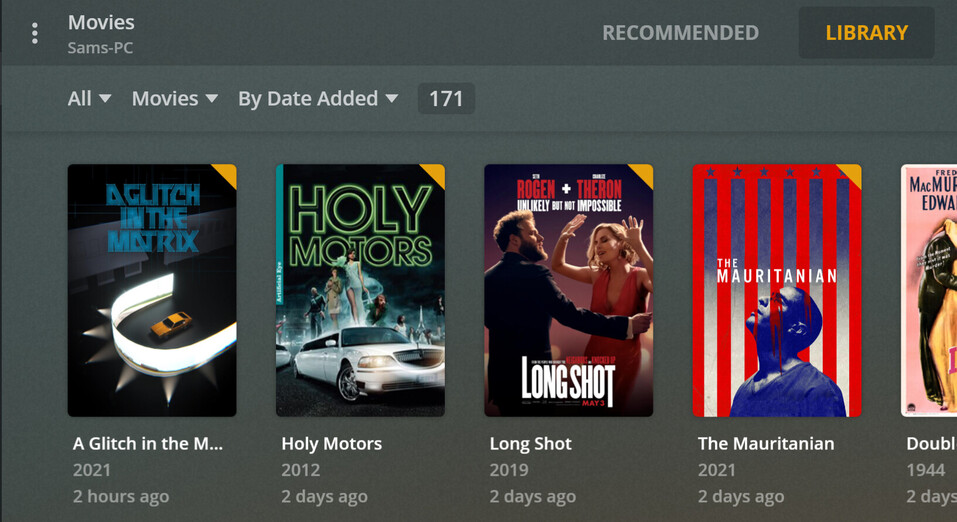
Task: Click the Holy Motors title link
Action: coord(331,444)
